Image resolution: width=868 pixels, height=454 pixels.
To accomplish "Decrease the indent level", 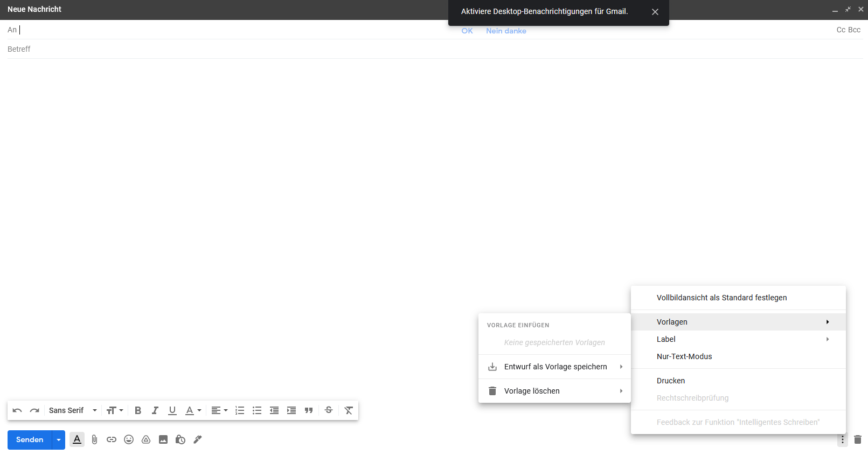I will click(274, 410).
